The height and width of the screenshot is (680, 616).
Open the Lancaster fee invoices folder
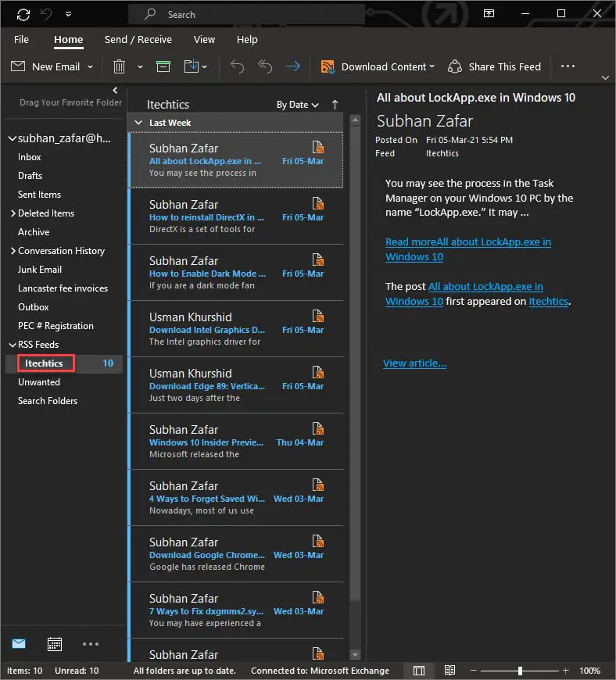tap(63, 288)
